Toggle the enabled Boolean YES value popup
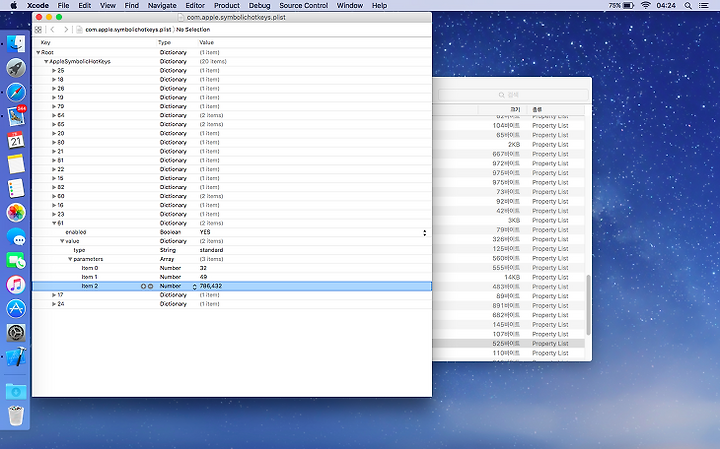Image resolution: width=720 pixels, height=449 pixels. pos(424,233)
